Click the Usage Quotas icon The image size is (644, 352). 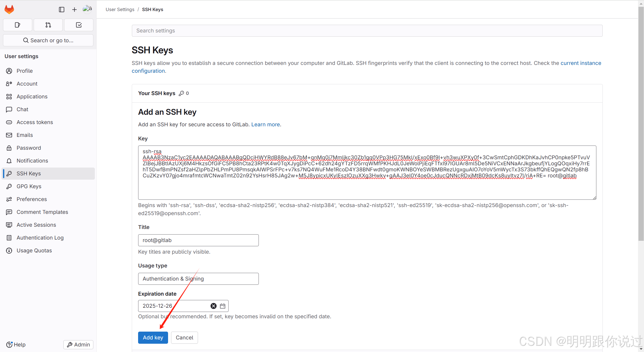click(9, 251)
